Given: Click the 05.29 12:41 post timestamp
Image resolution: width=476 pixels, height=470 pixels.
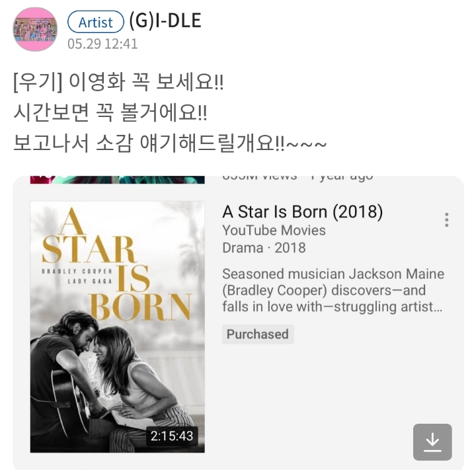Looking at the screenshot, I should click(x=102, y=44).
